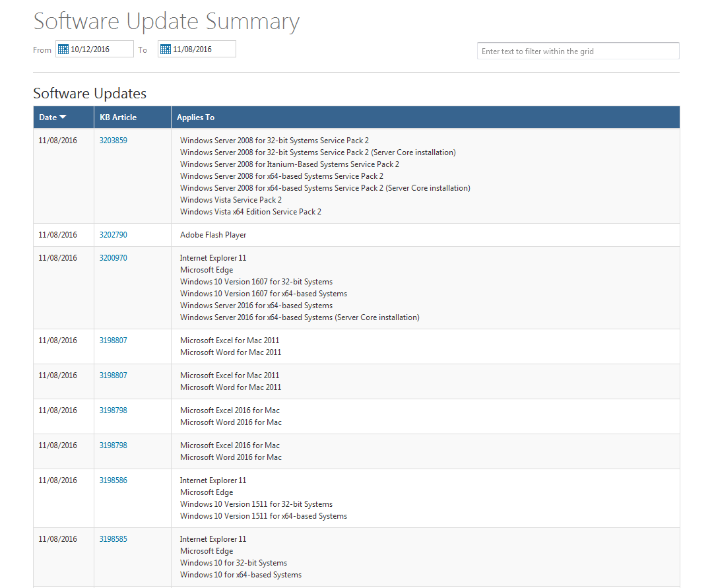The height and width of the screenshot is (588, 714).
Task: Select 'Windows Vista Service Pack 2' text
Action: click(231, 199)
